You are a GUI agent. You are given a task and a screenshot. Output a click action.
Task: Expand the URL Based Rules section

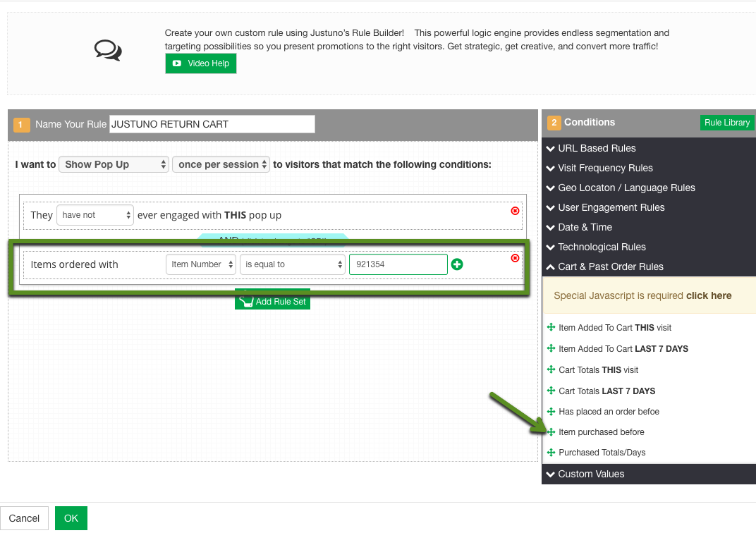[597, 148]
